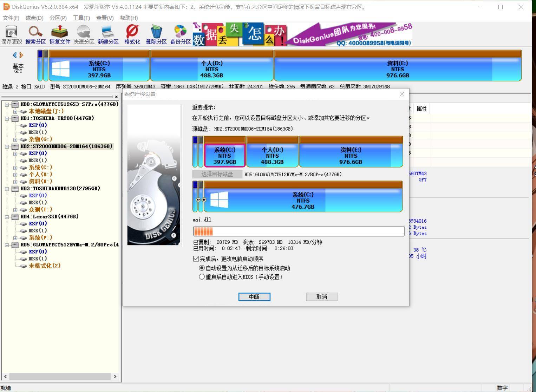Select 重启后自动进入BIOS（手动设置）option
Image resolution: width=536 pixels, height=392 pixels.
tap(202, 277)
